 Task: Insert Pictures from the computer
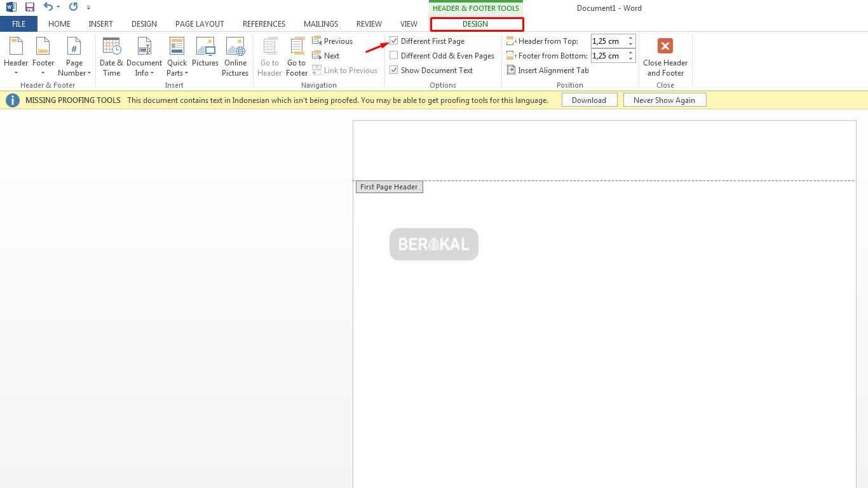click(205, 52)
